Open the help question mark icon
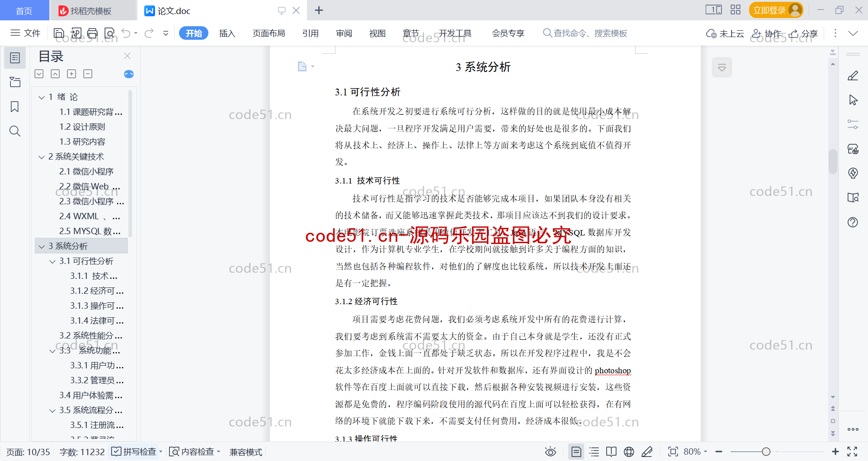This screenshot has width=868, height=461. tap(853, 222)
